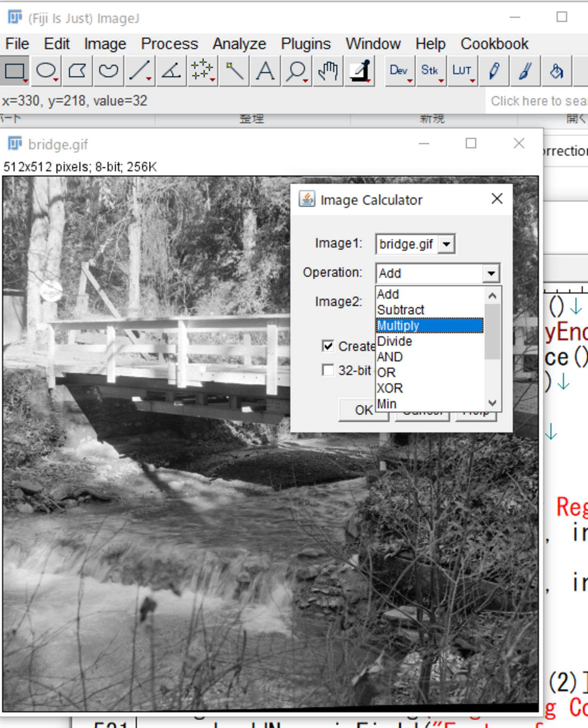Click OK in Image Calculator
This screenshot has height=728, width=588.
click(x=363, y=410)
